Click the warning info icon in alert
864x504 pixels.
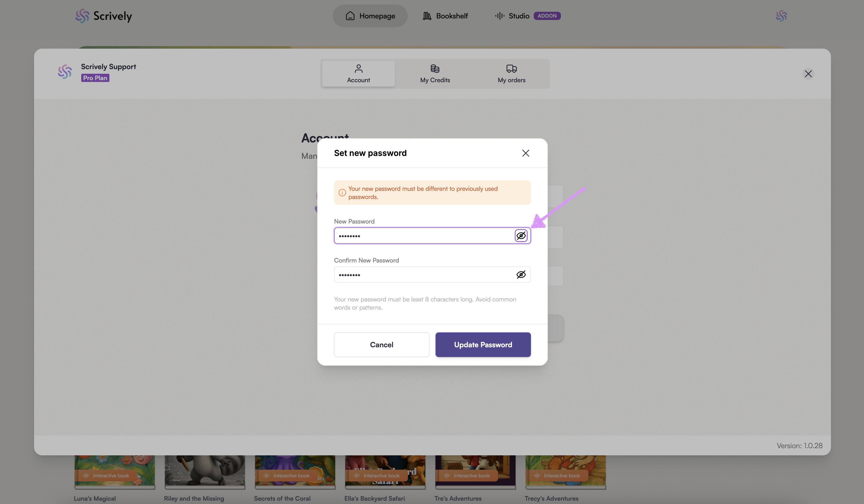[x=342, y=193]
